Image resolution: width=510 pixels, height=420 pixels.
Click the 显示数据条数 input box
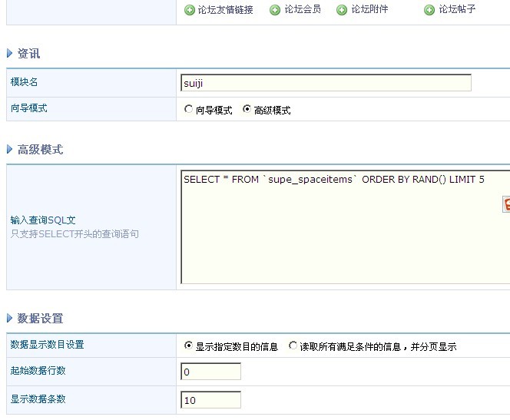tap(211, 400)
